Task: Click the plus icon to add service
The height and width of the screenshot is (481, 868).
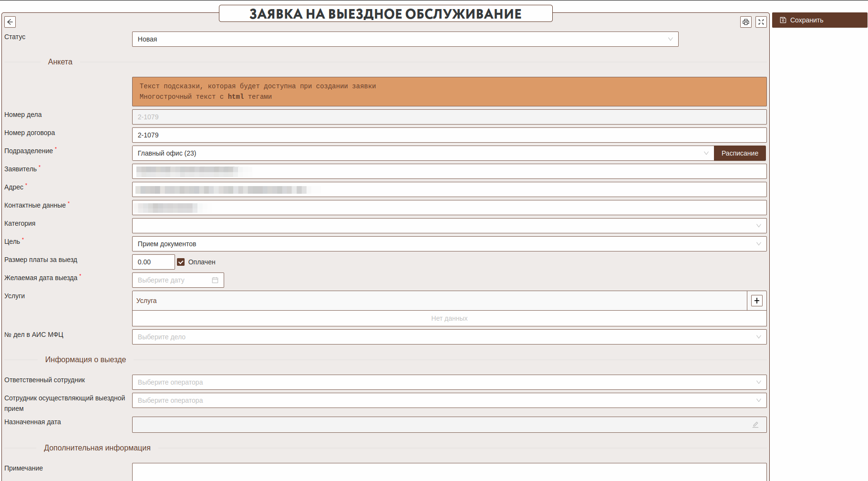Action: tap(757, 301)
